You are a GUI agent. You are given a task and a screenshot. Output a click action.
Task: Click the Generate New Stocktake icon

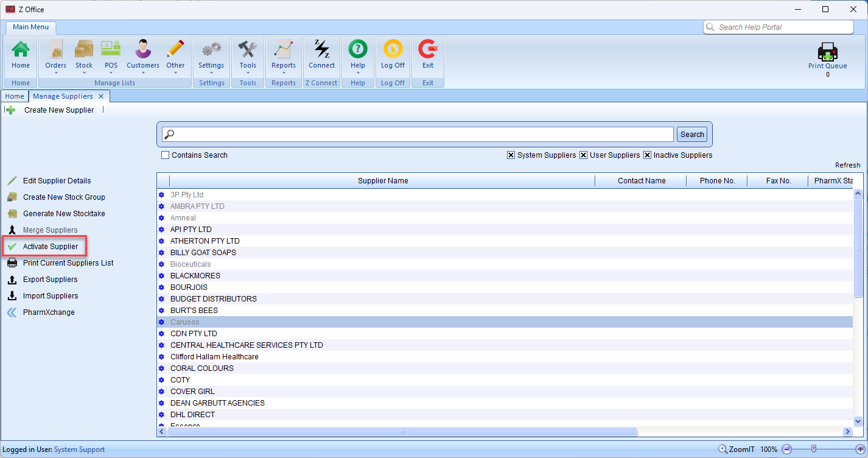pos(12,214)
